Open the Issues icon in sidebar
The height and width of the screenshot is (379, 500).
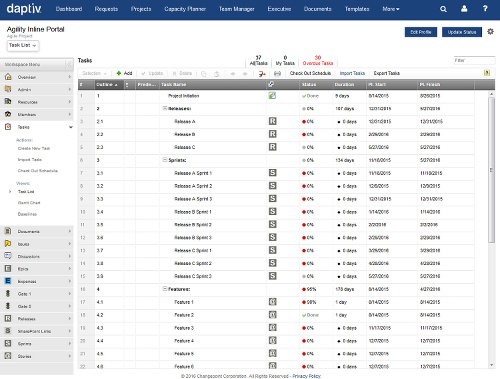click(x=8, y=243)
